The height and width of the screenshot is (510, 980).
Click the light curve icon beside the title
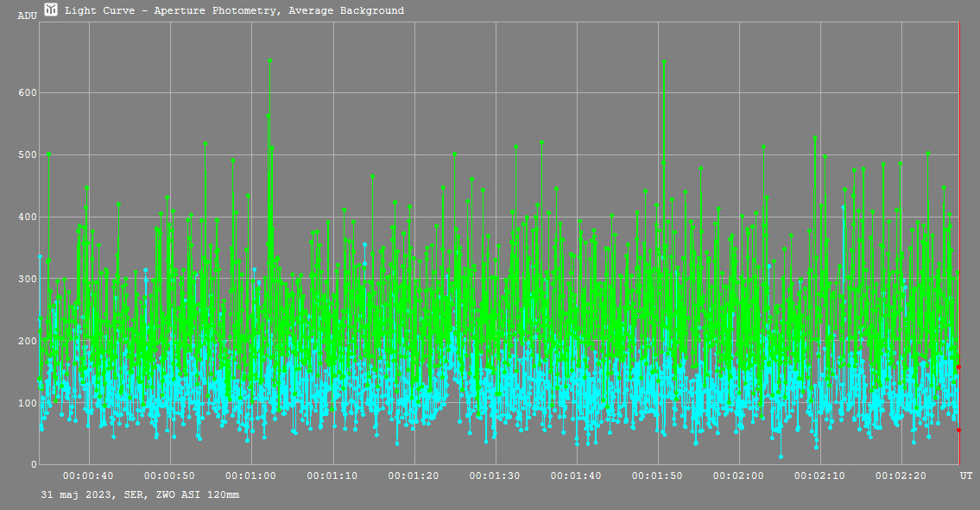pos(51,9)
